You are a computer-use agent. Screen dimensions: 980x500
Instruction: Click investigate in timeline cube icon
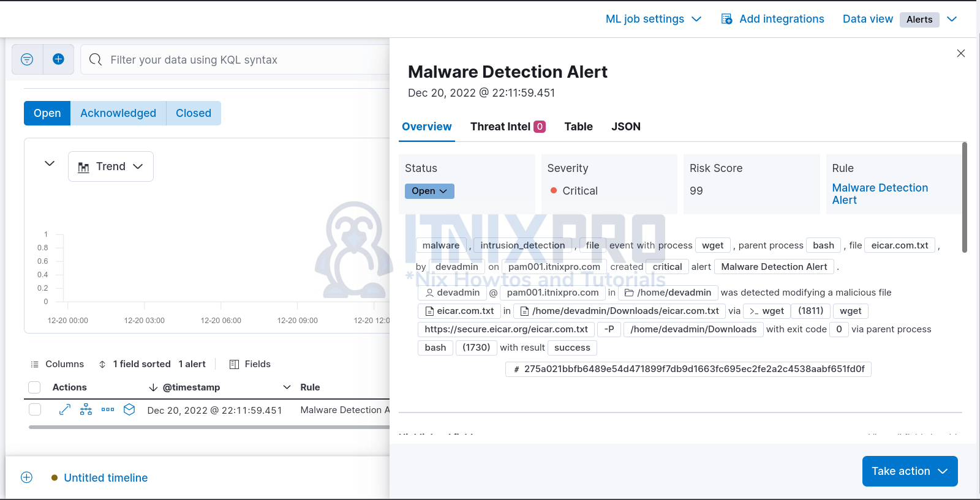pos(129,409)
